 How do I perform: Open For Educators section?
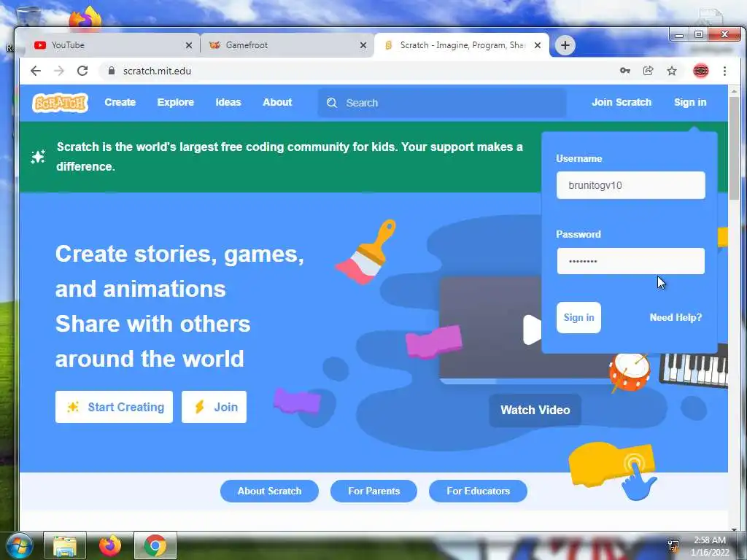coord(478,491)
